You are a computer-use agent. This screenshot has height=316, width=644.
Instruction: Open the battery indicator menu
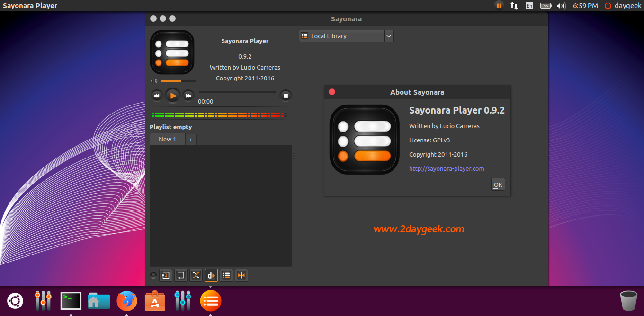pyautogui.click(x=546, y=6)
